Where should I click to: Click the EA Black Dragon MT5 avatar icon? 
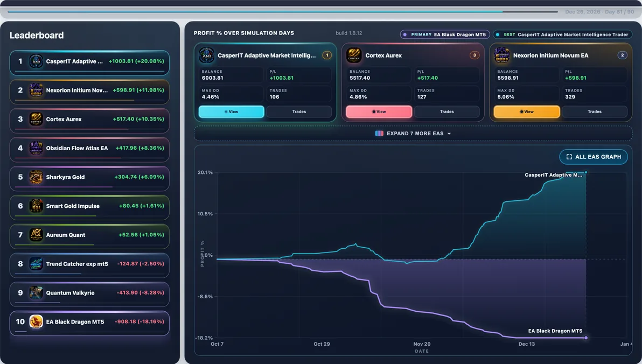pos(36,322)
